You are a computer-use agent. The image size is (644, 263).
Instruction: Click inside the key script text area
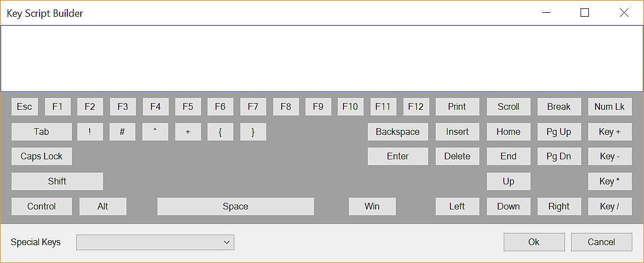[322, 59]
